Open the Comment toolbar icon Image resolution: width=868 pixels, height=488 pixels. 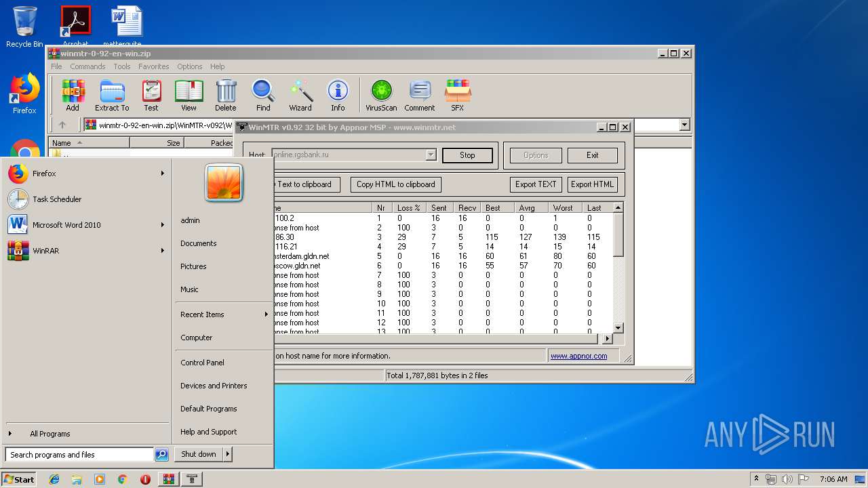420,95
